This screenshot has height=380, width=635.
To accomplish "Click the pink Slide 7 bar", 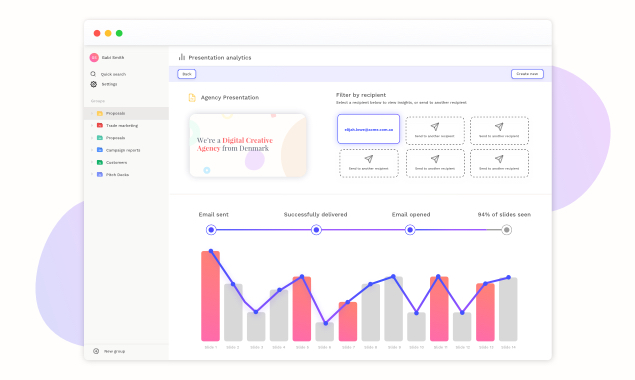I will (348, 322).
